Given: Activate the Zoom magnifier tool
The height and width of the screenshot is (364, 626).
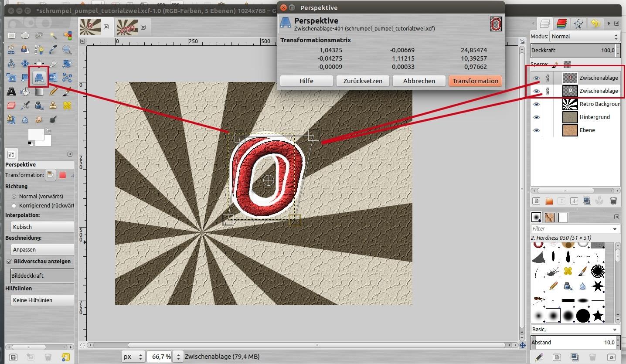Looking at the screenshot, I should (x=67, y=50).
